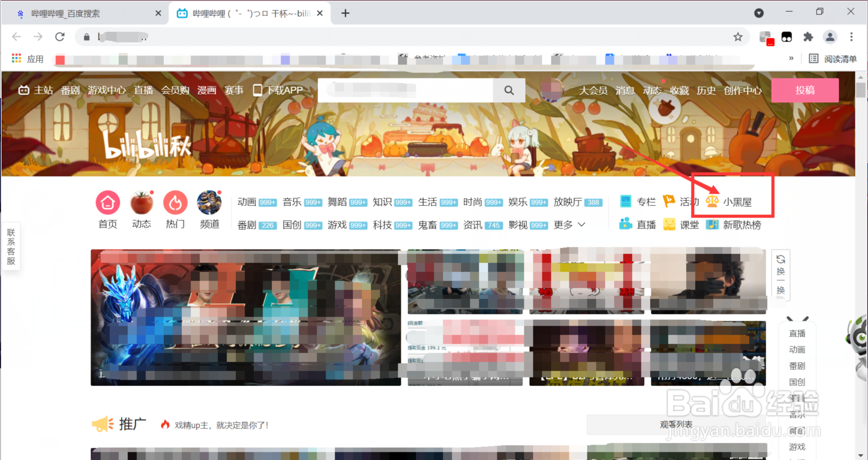The image size is (868, 460).
Task: Open 游戏中心 in the top navigation
Action: 107,90
